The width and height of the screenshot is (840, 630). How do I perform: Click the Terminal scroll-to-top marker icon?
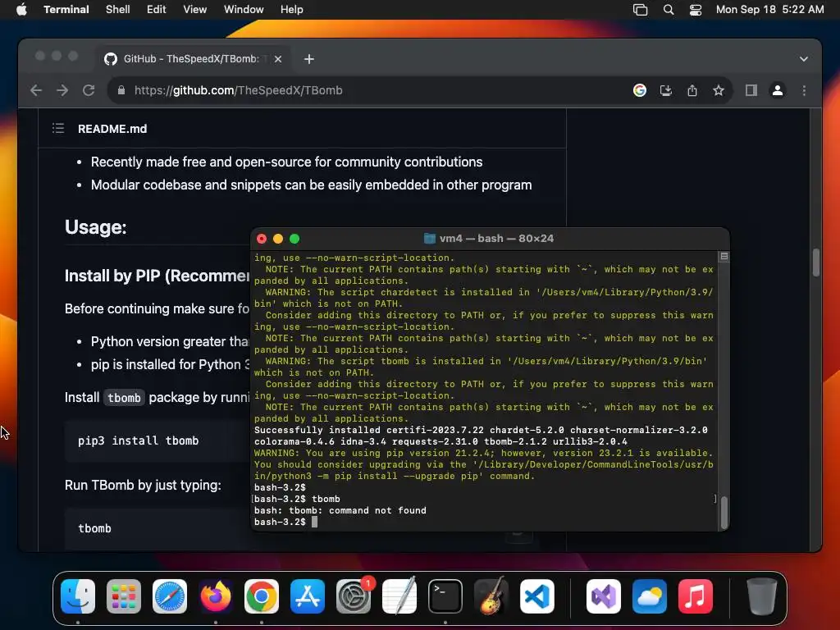click(724, 257)
